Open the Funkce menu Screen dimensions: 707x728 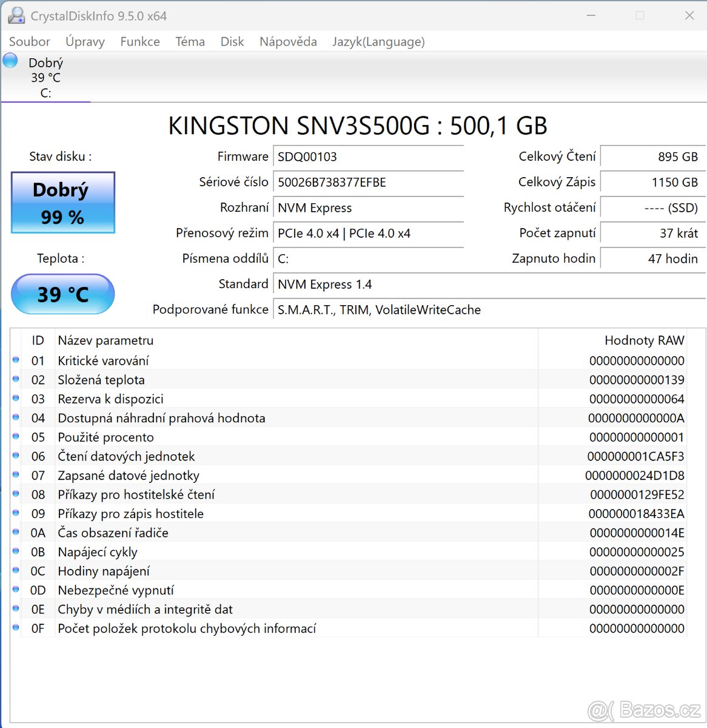[140, 42]
